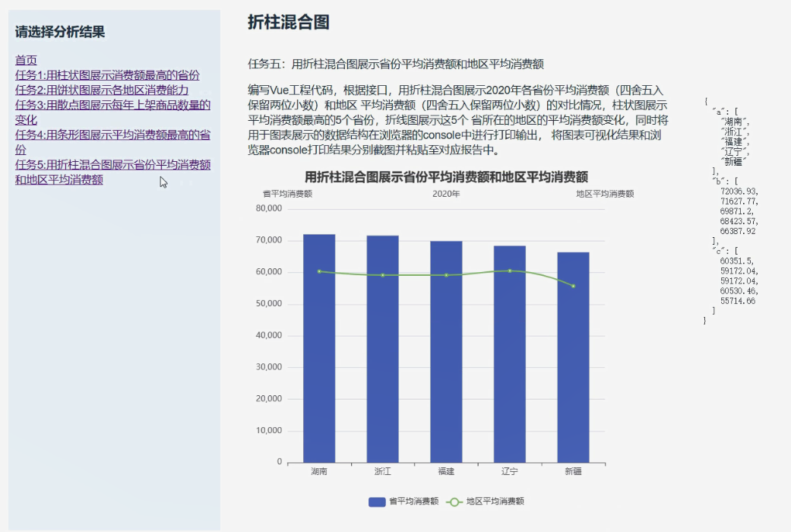Go to 任务2 pie chart link
Screen dimensions: 791x532
pyautogui.click(x=102, y=90)
